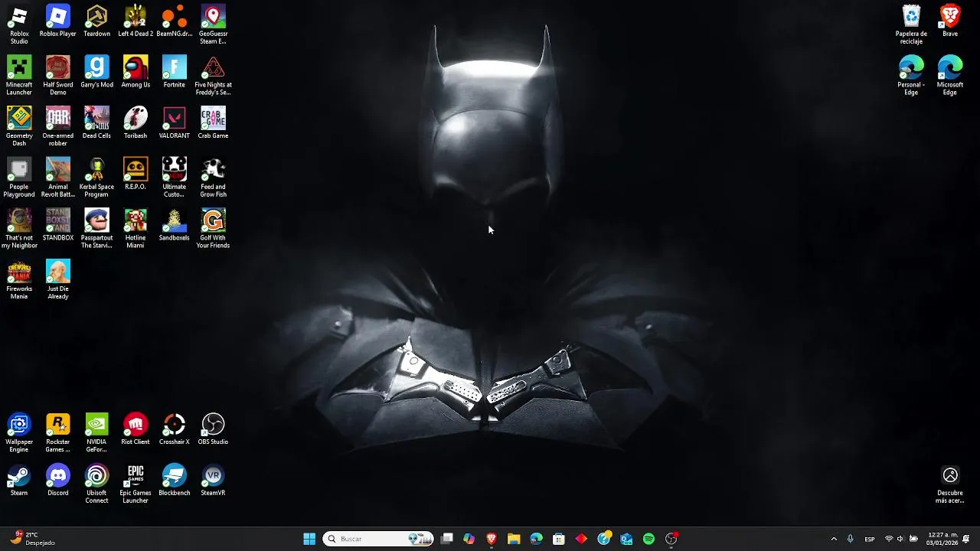Open the Papelera de reciclaje icon

pyautogui.click(x=911, y=24)
